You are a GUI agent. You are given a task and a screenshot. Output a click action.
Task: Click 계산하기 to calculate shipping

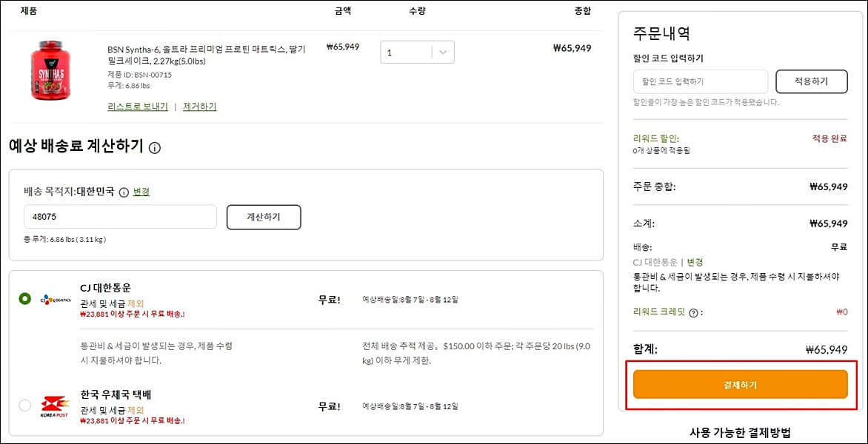tap(263, 217)
